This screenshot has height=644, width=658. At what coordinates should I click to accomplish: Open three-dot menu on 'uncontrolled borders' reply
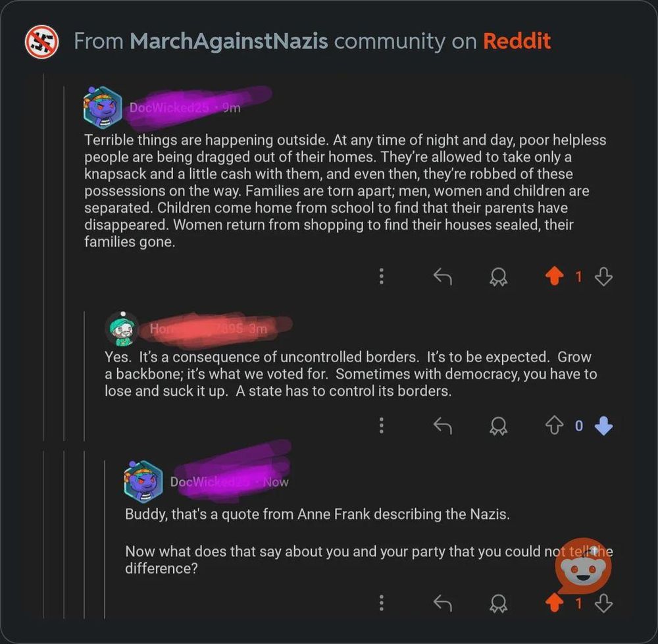coord(381,425)
